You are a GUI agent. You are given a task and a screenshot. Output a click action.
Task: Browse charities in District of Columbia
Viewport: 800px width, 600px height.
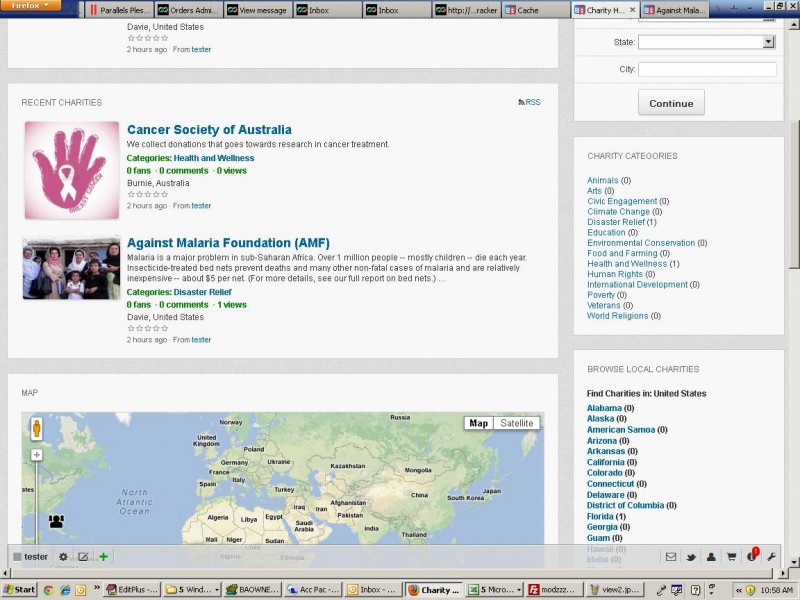coord(626,505)
